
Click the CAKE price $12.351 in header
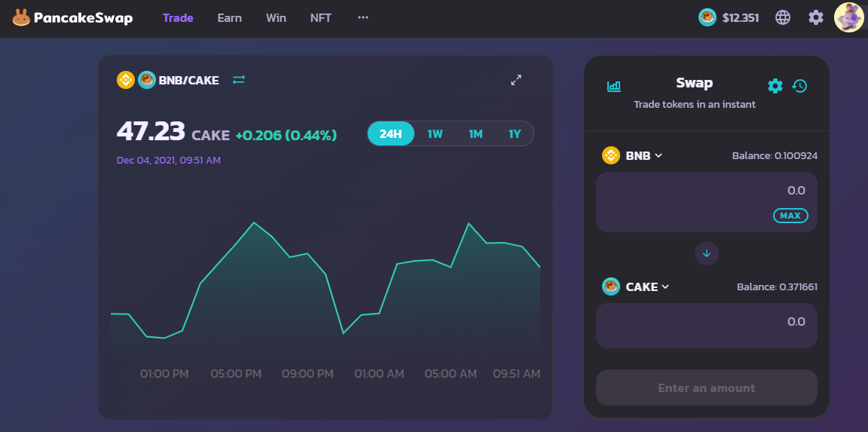point(740,18)
